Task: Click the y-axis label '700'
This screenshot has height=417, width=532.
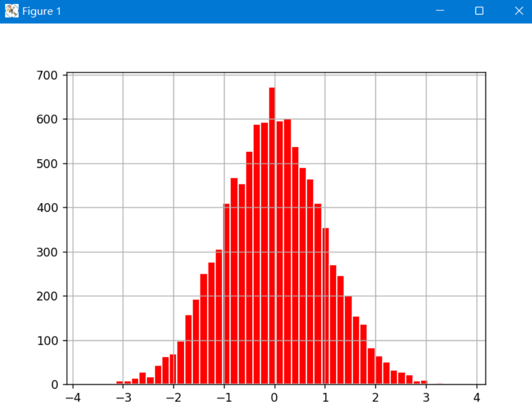Action: 47,75
